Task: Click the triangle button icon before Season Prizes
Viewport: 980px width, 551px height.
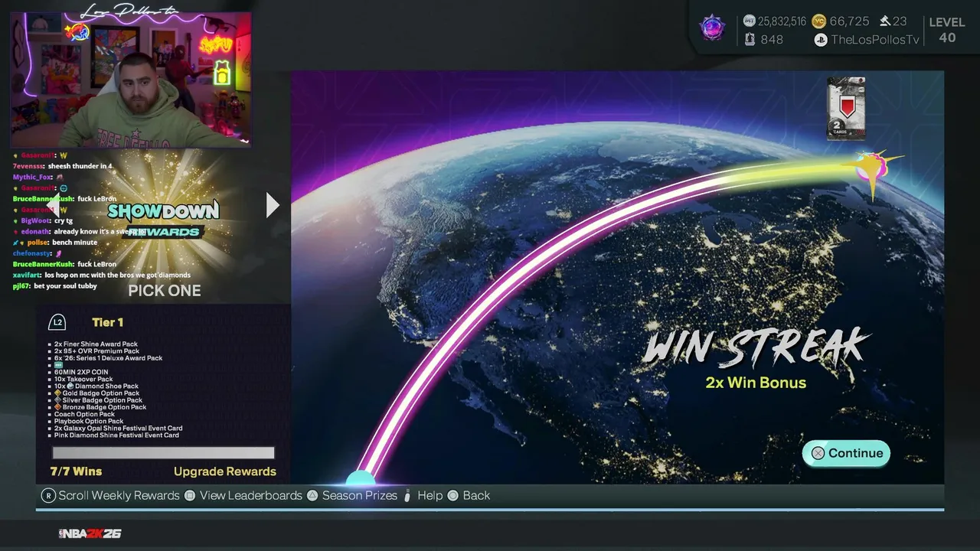Action: [x=312, y=495]
